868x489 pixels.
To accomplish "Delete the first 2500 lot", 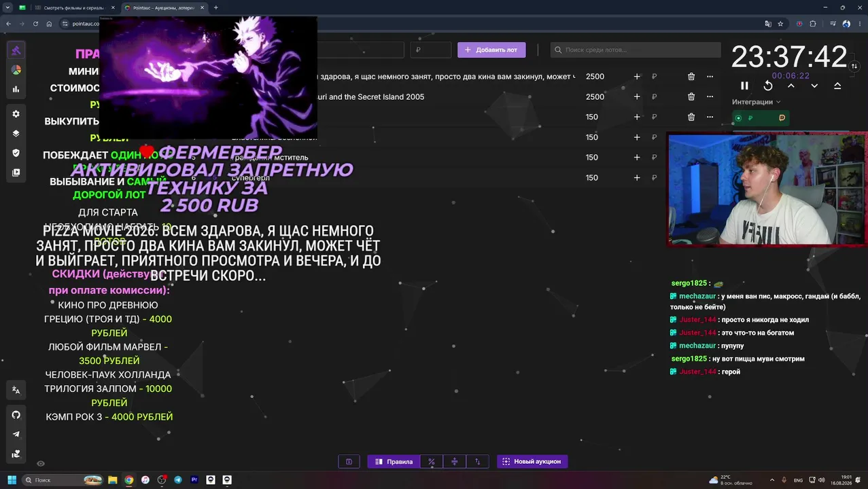I will [691, 77].
